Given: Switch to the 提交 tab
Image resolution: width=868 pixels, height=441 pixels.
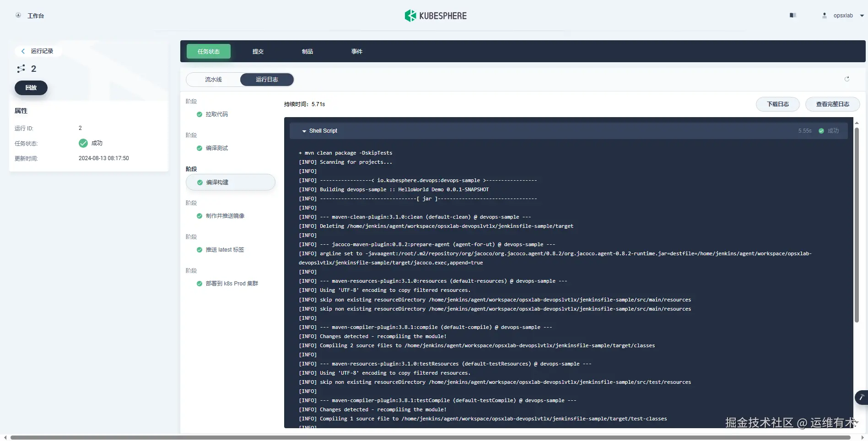Looking at the screenshot, I should click(x=258, y=51).
